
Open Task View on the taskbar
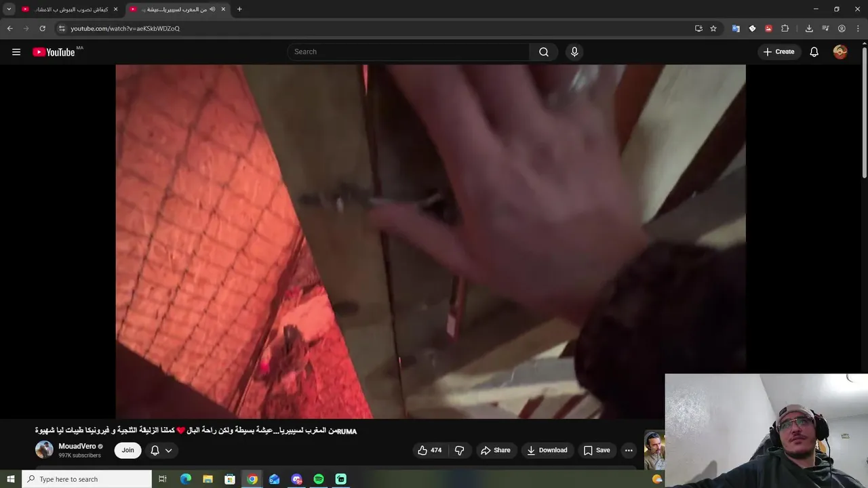coord(163,479)
